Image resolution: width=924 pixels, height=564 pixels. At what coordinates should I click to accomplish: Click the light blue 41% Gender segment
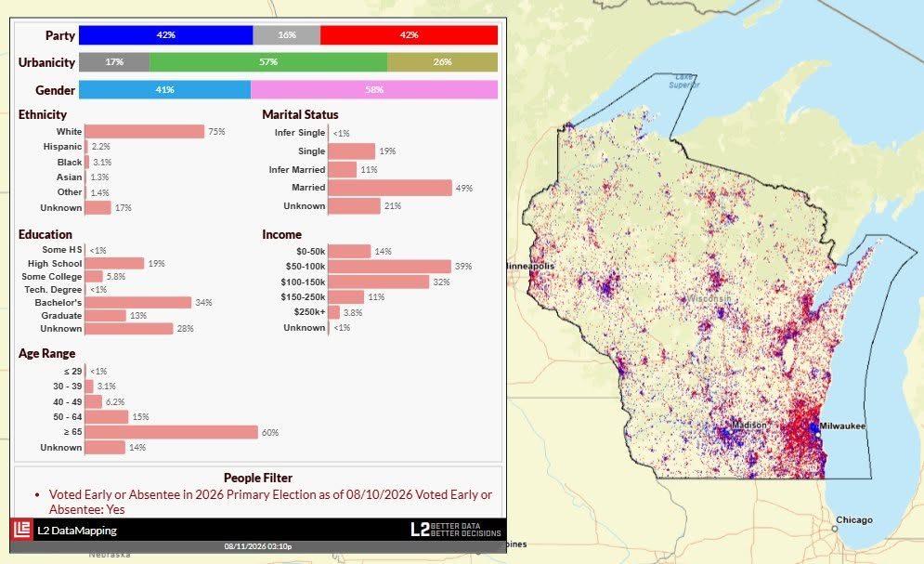click(x=165, y=89)
